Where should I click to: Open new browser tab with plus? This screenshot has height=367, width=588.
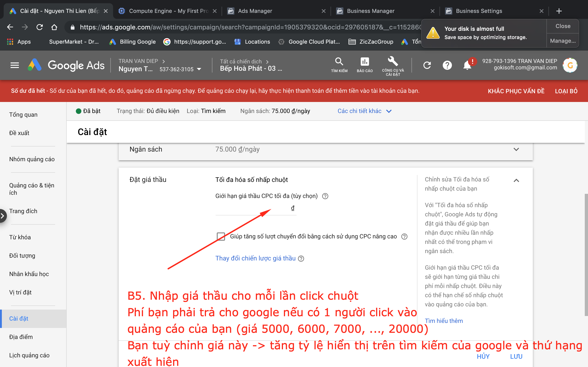pyautogui.click(x=559, y=11)
